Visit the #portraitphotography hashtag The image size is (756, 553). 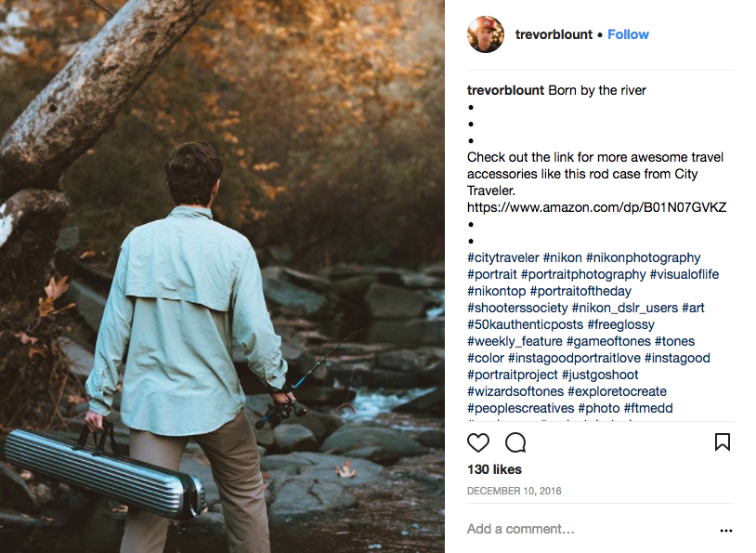583,274
